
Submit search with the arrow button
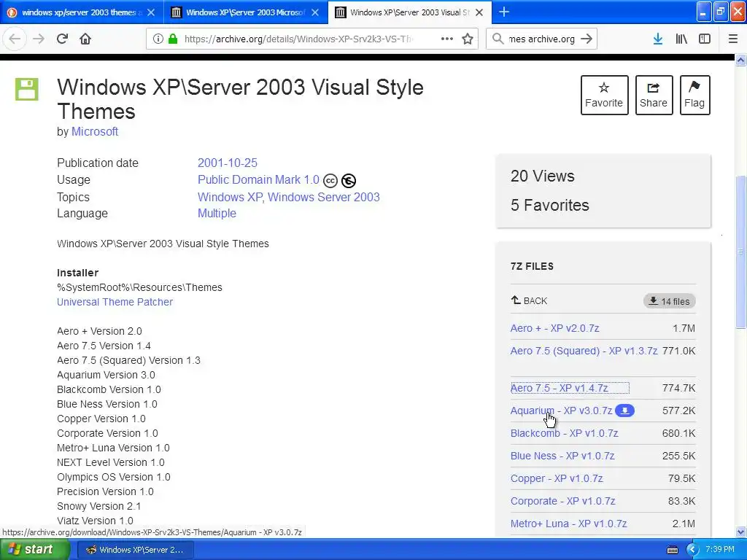587,39
